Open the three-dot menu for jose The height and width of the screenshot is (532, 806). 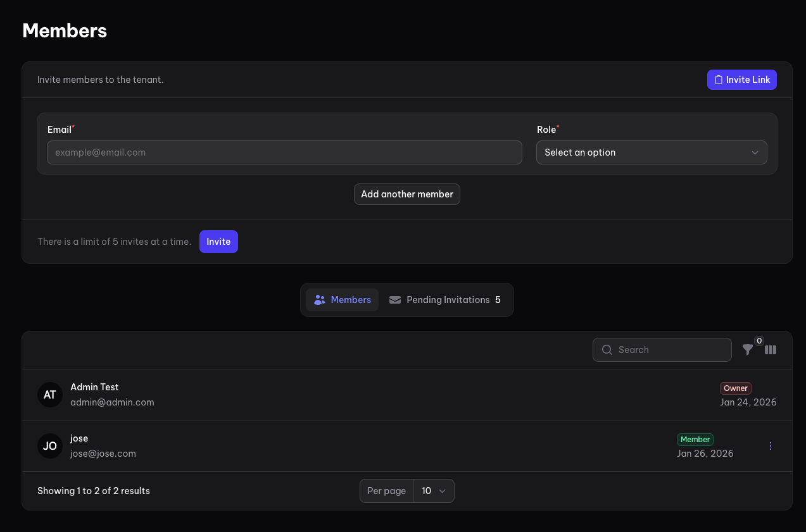pyautogui.click(x=770, y=445)
